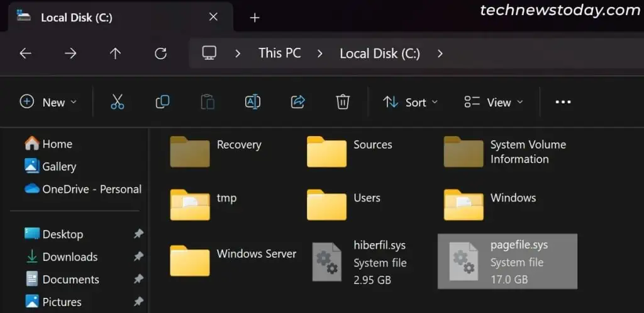Rename the selected file
The width and height of the screenshot is (644, 313).
[253, 101]
